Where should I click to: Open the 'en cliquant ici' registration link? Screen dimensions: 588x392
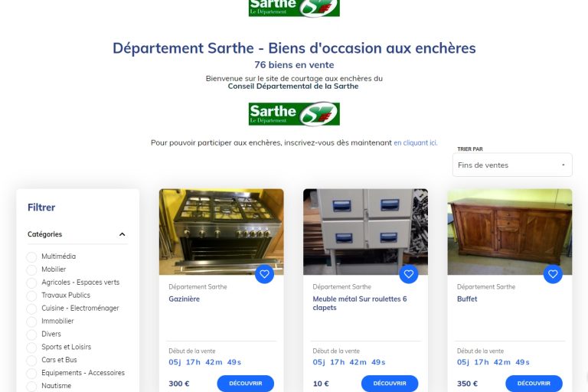tap(416, 142)
